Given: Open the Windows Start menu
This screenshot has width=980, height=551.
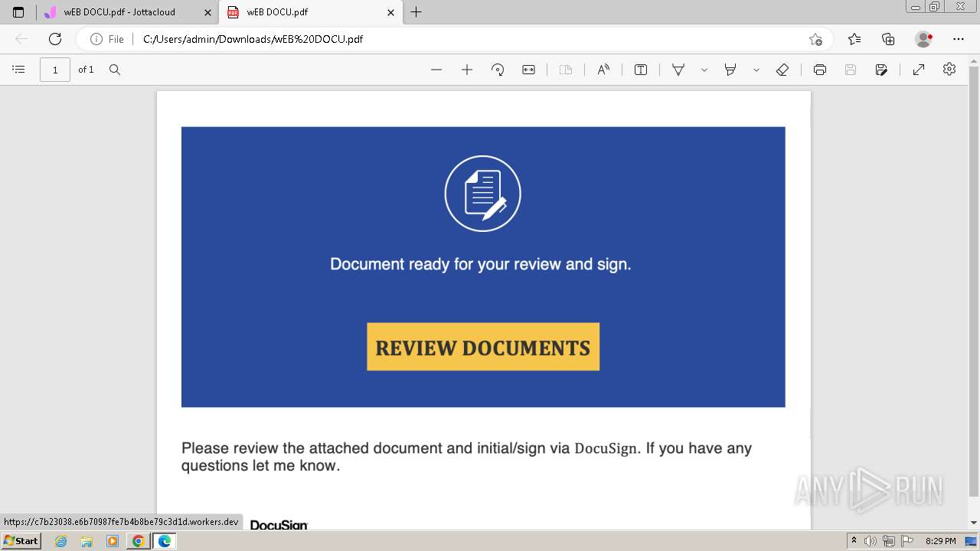Looking at the screenshot, I should [21, 541].
